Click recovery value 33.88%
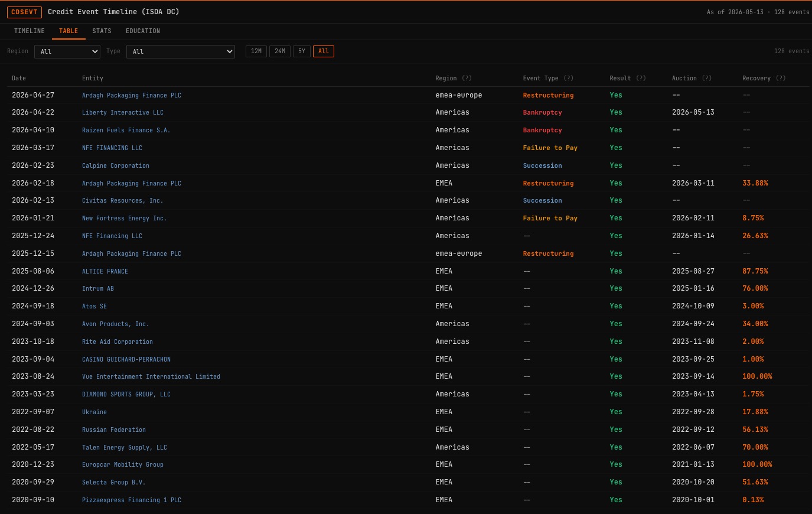The width and height of the screenshot is (812, 514). [755, 183]
